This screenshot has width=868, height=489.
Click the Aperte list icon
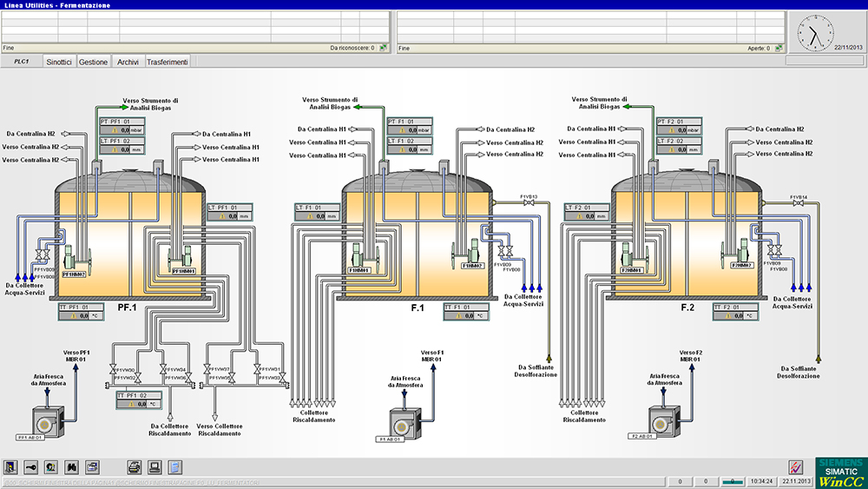click(x=779, y=48)
